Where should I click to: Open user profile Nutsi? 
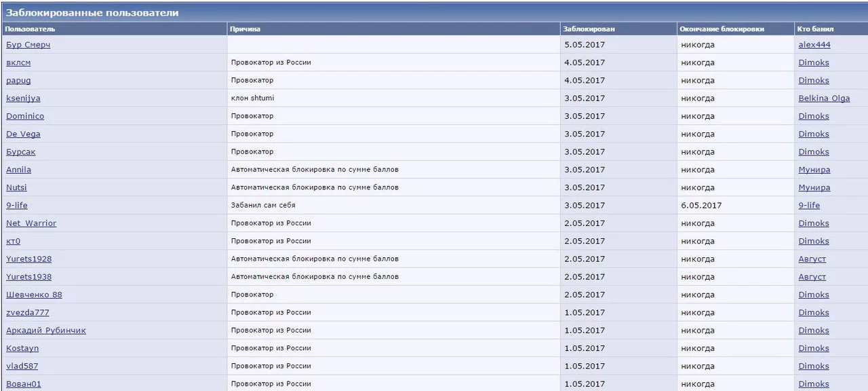tap(16, 187)
